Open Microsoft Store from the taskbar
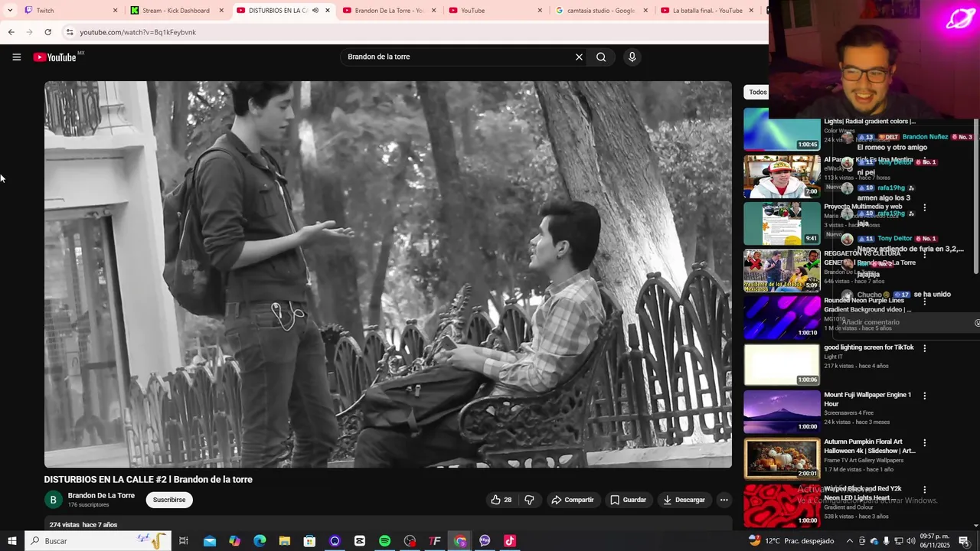Viewport: 980px width, 551px height. (309, 541)
